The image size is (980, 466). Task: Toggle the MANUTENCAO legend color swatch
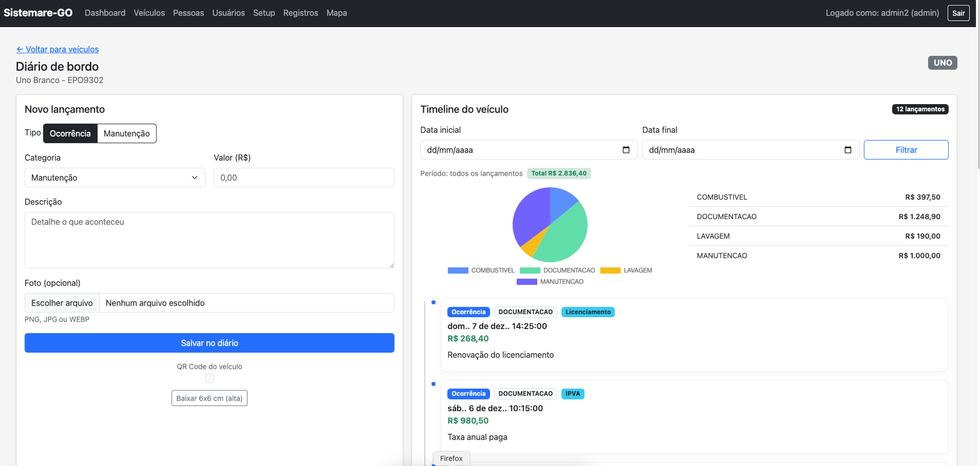point(527,282)
